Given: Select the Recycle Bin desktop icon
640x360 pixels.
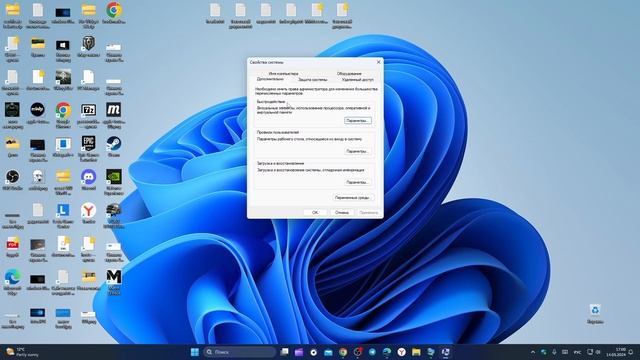Looking at the screenshot, I should click(x=595, y=313).
